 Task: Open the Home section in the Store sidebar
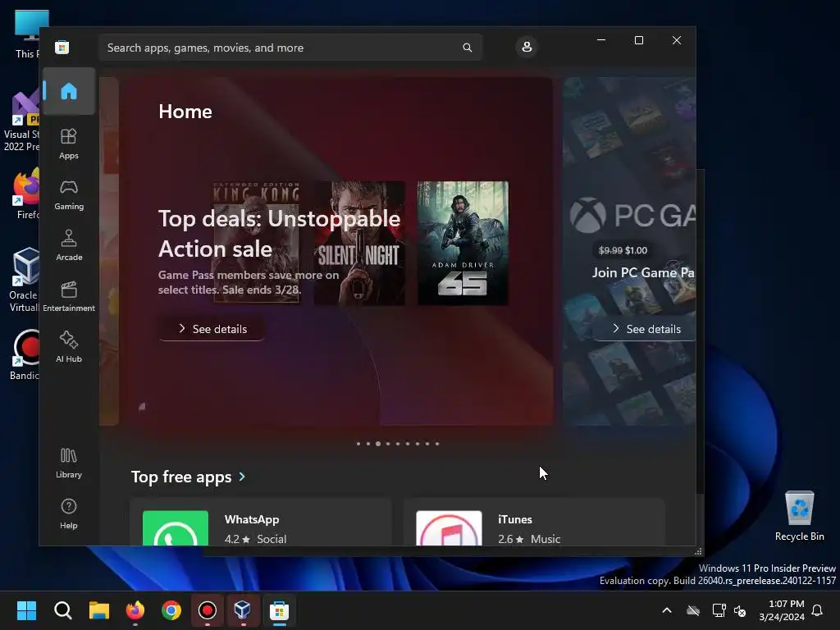click(69, 91)
